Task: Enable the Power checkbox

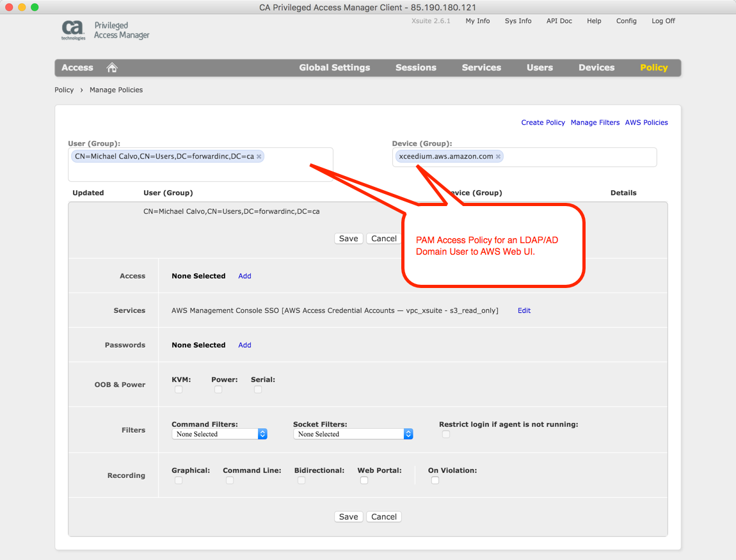Action: pos(218,390)
